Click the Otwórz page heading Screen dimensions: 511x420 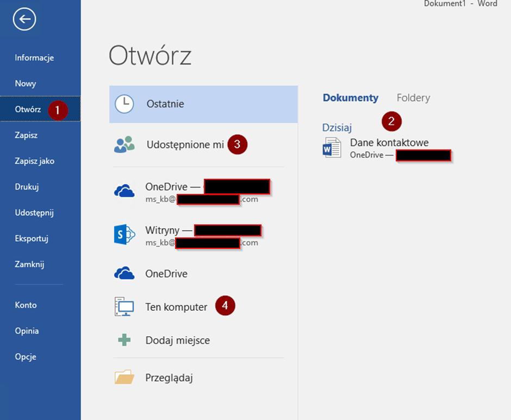click(x=150, y=56)
